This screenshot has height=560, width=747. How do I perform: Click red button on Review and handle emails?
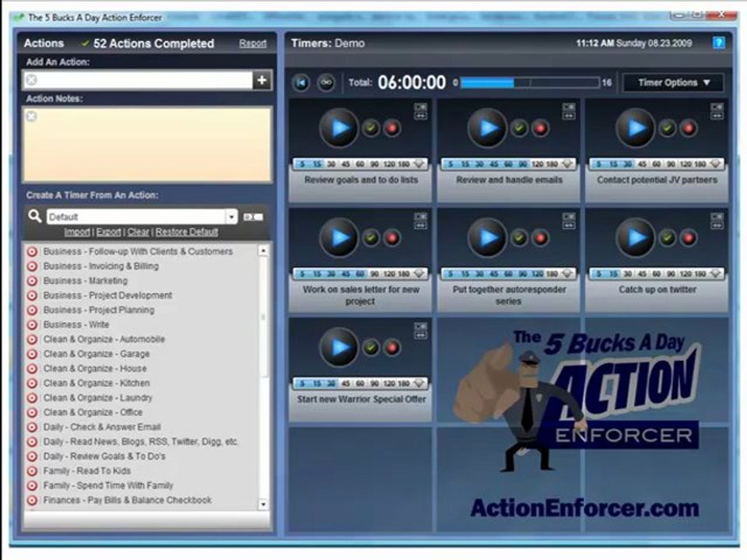[540, 128]
